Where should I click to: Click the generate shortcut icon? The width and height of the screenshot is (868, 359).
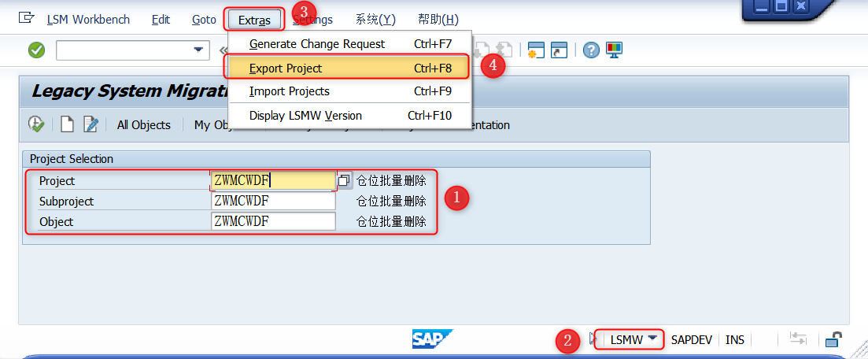(559, 50)
